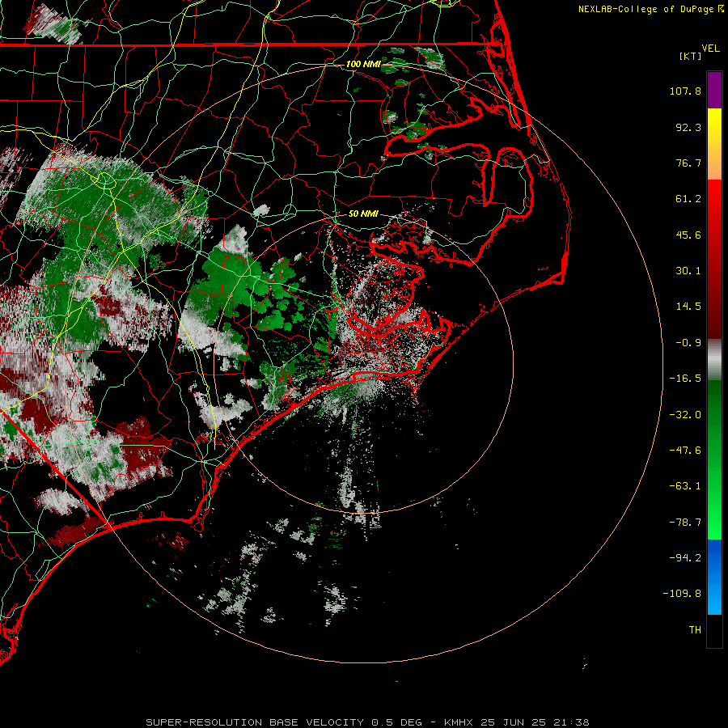This screenshot has height=728, width=728.
Task: Click the 50 NMI range ring label
Action: (x=363, y=214)
